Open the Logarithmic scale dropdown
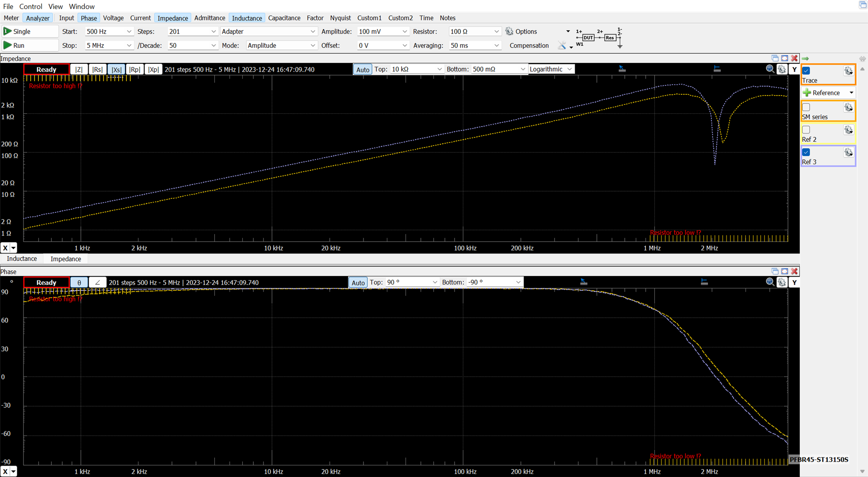The image size is (868, 477). tap(551, 69)
